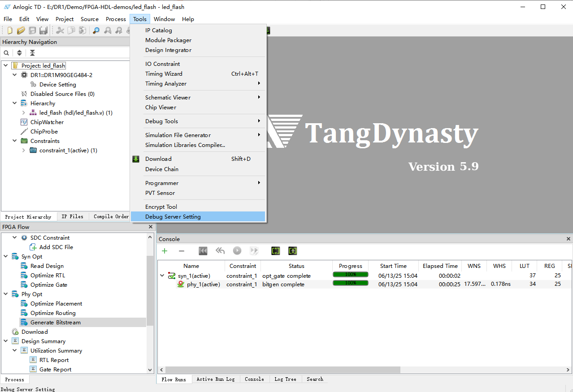
Task: Click the green Download icon in Tools menu
Action: pos(136,159)
